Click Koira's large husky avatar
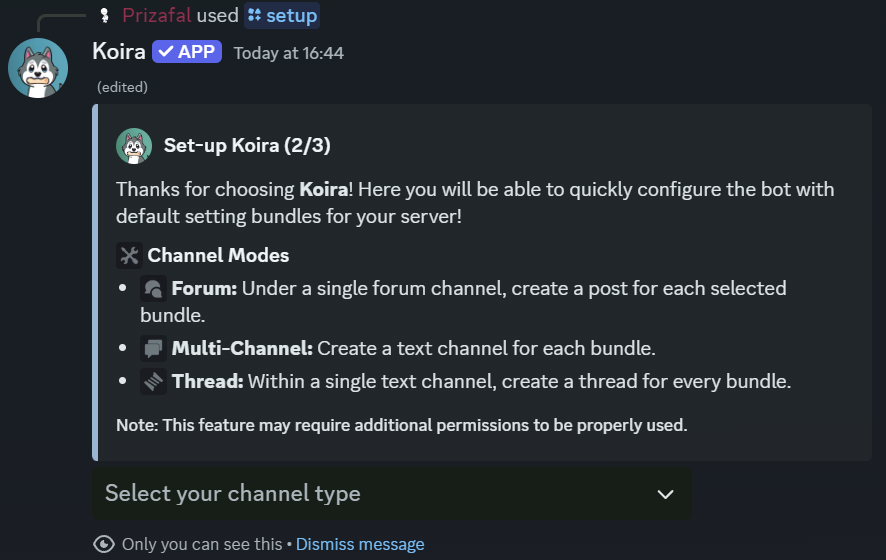Image resolution: width=886 pixels, height=560 pixels. (x=38, y=69)
